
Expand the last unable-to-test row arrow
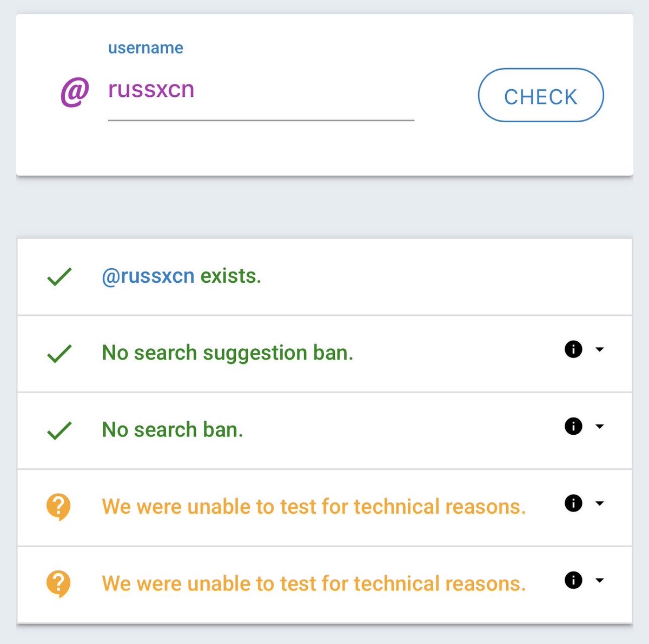tap(599, 580)
